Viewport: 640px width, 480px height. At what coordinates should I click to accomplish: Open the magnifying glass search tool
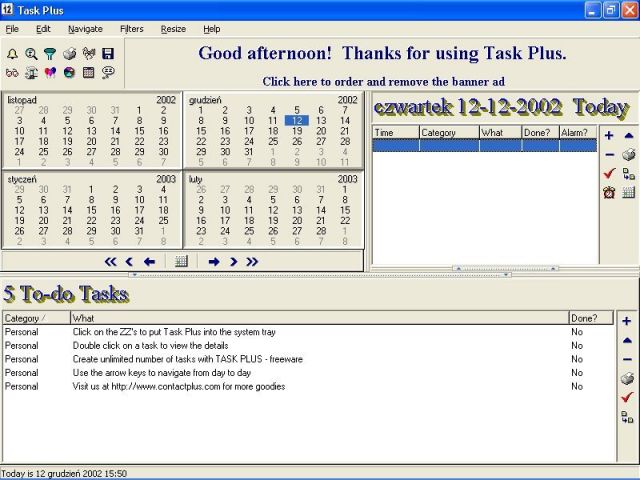click(31, 54)
